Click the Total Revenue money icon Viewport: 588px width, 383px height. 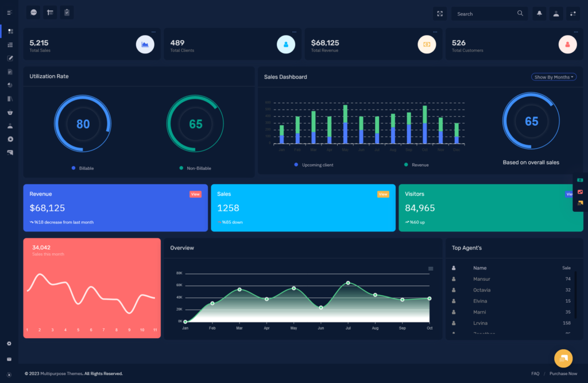pos(427,44)
